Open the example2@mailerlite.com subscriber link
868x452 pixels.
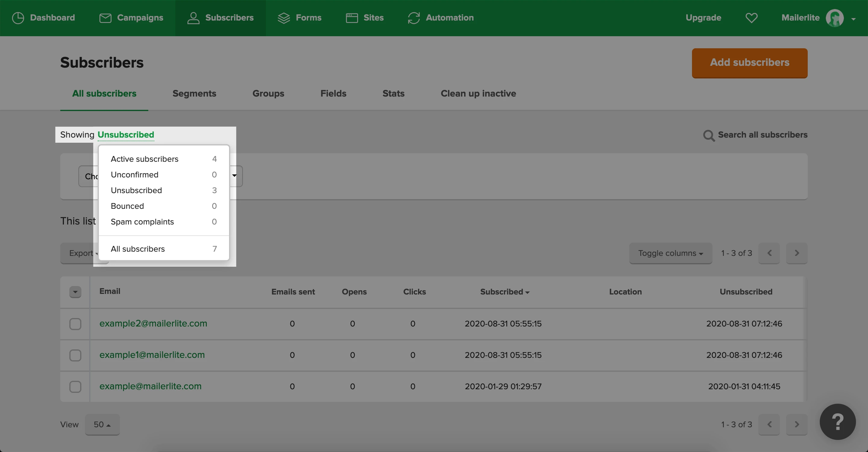pyautogui.click(x=153, y=323)
